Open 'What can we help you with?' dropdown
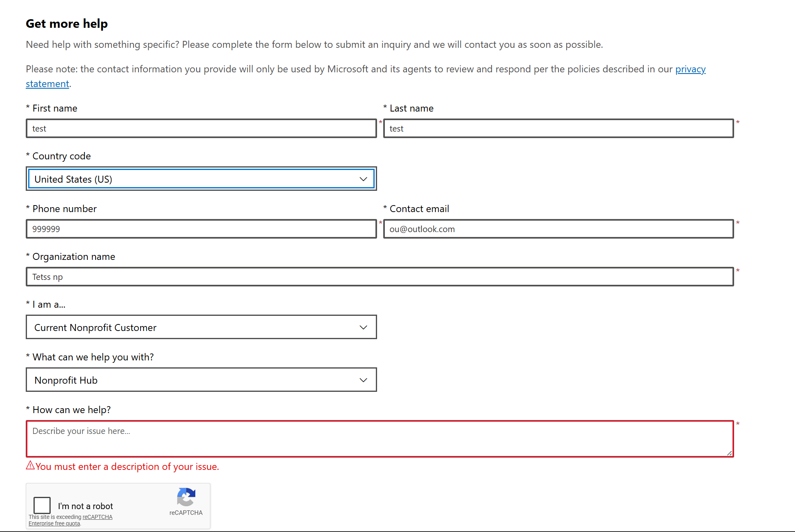This screenshot has width=795, height=532. (x=201, y=380)
